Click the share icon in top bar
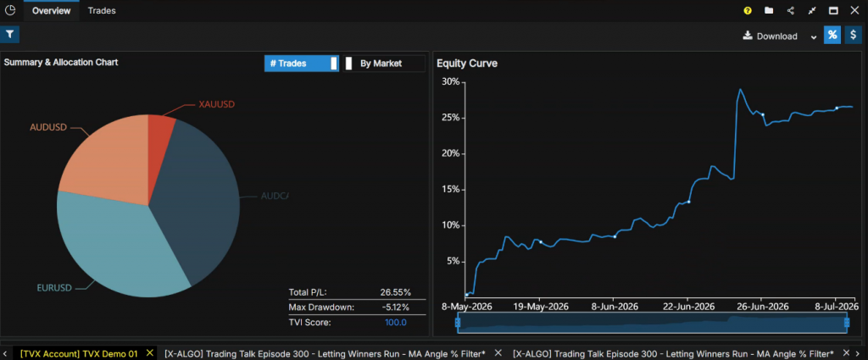868x360 pixels. tap(791, 10)
